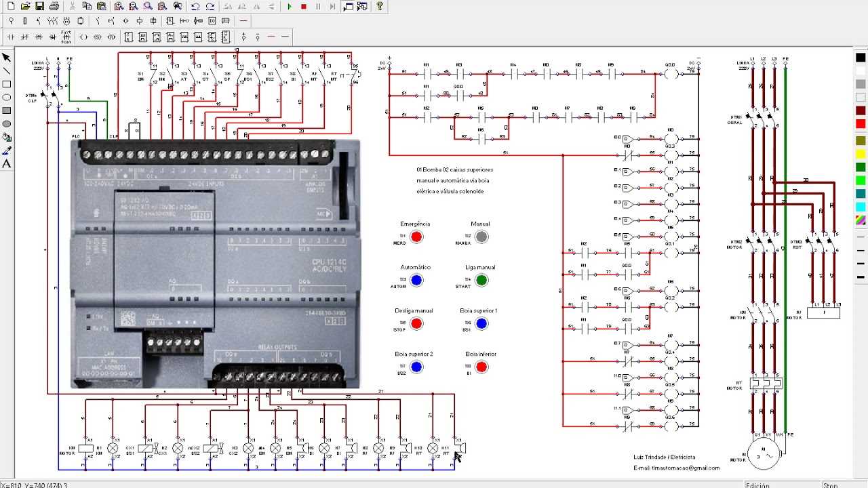Open Help with the question-mark icon
The height and width of the screenshot is (488, 868).
[380, 7]
